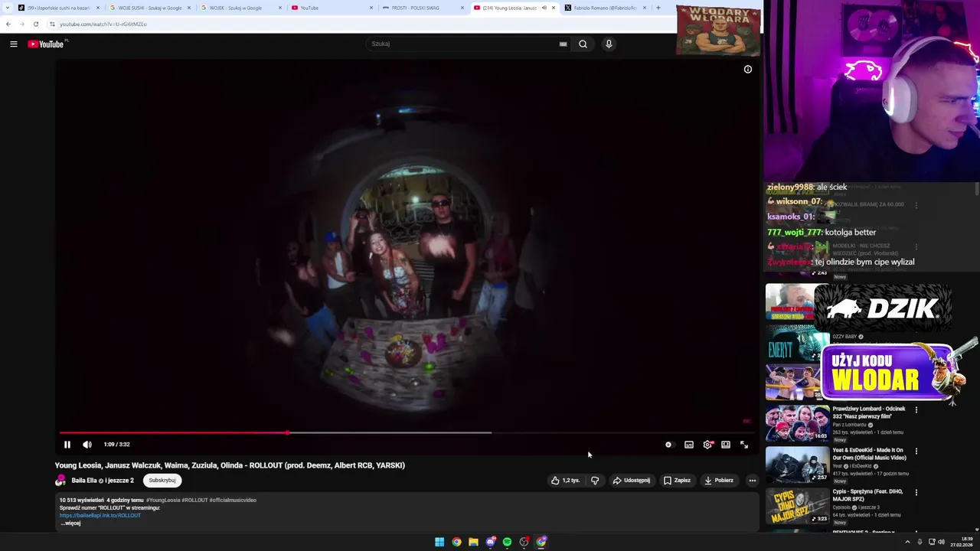Click the system tray volume icon
This screenshot has width=980, height=551.
pyautogui.click(x=941, y=542)
